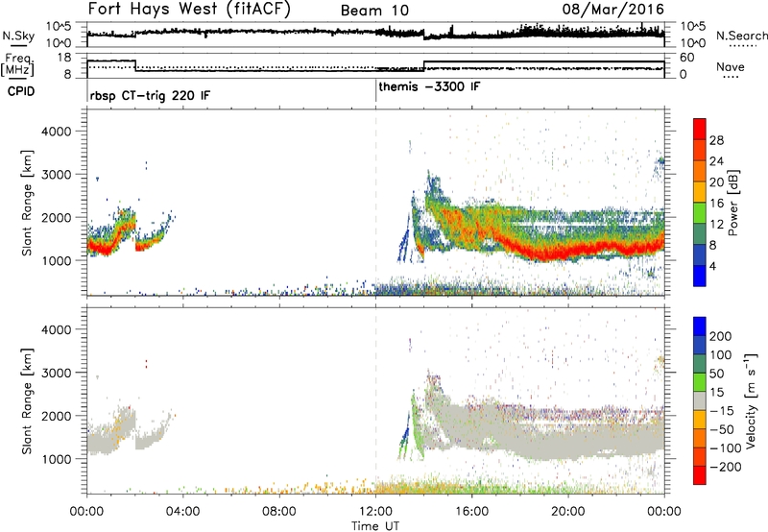Click the 'Fort Hays West (fitACF)' title
Viewport: 768px width, 532px height.
pos(189,10)
